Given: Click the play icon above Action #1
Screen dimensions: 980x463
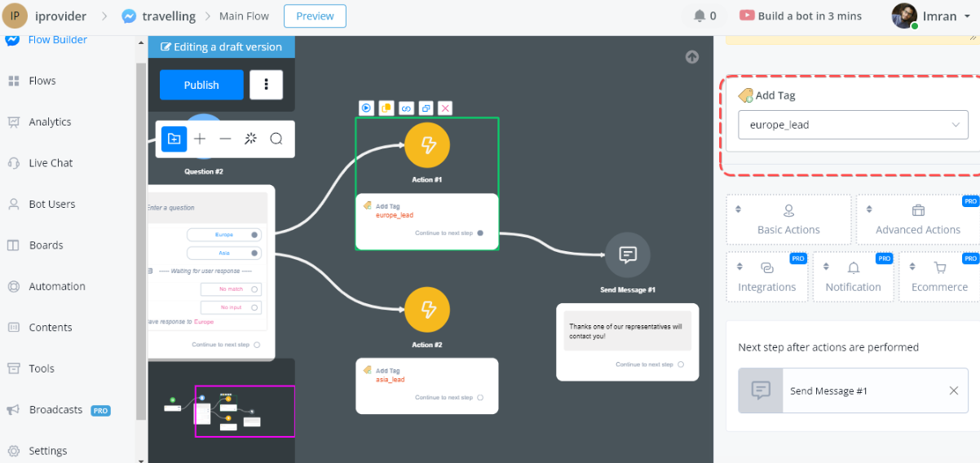Looking at the screenshot, I should [x=367, y=108].
